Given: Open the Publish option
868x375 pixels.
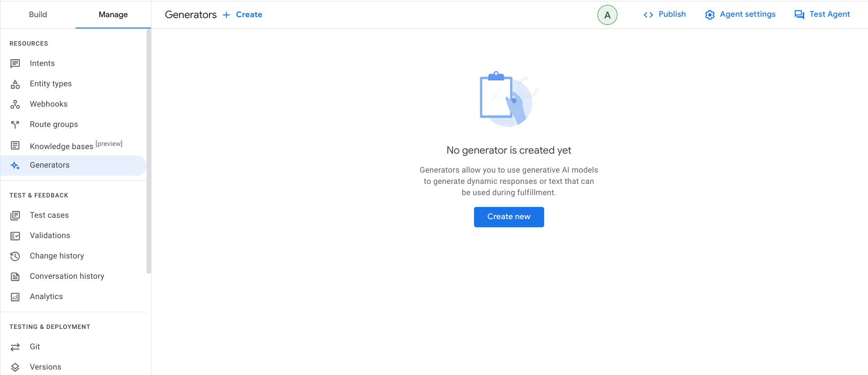Looking at the screenshot, I should pyautogui.click(x=664, y=14).
